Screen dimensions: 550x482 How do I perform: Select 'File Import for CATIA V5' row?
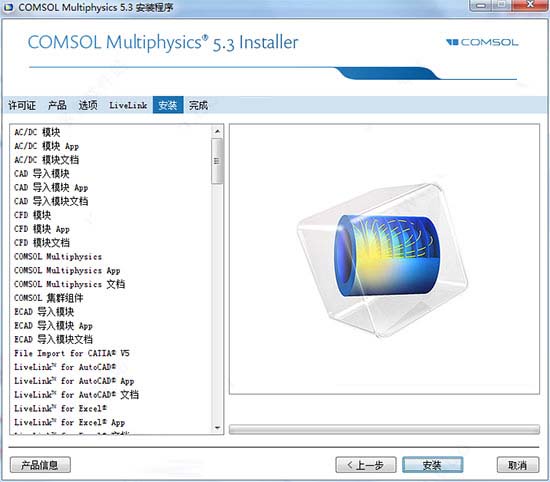tap(111, 353)
